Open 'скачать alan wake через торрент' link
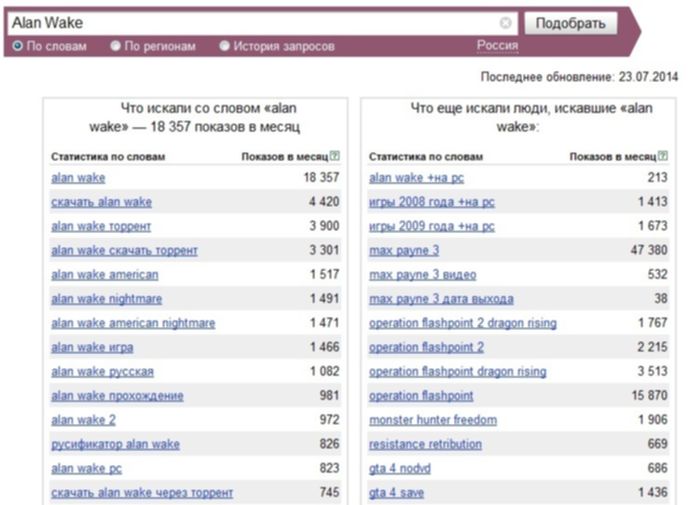This screenshot has height=505, width=688. click(142, 493)
